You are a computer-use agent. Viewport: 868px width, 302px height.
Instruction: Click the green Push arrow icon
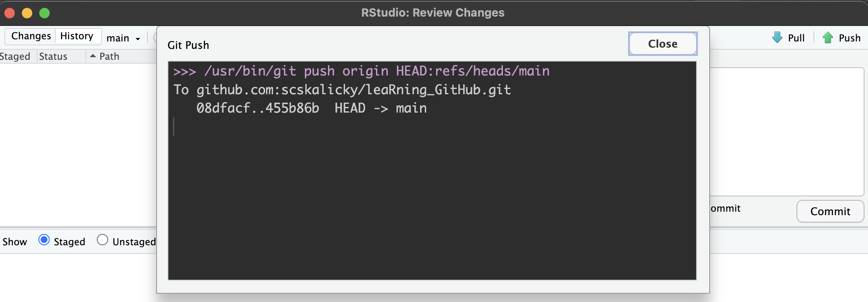827,38
